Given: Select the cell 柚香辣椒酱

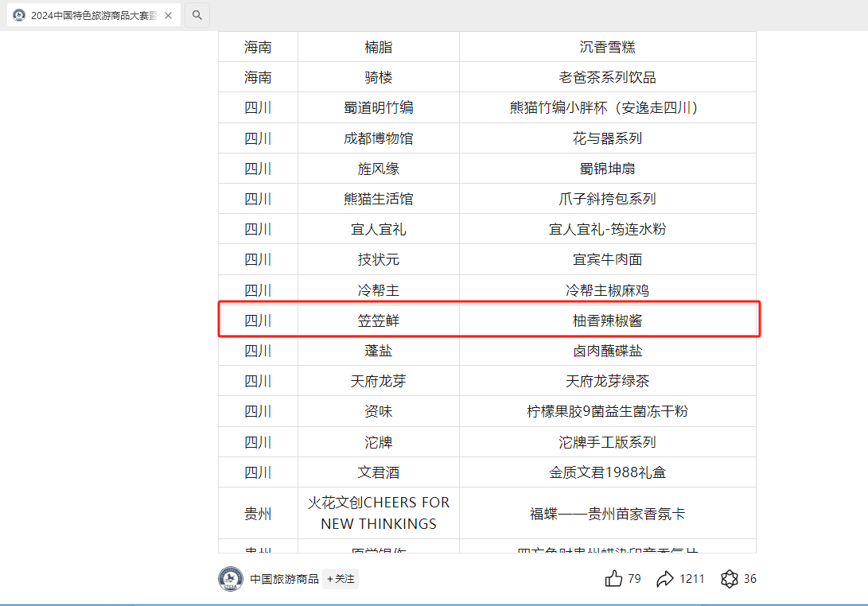Looking at the screenshot, I should [x=608, y=320].
